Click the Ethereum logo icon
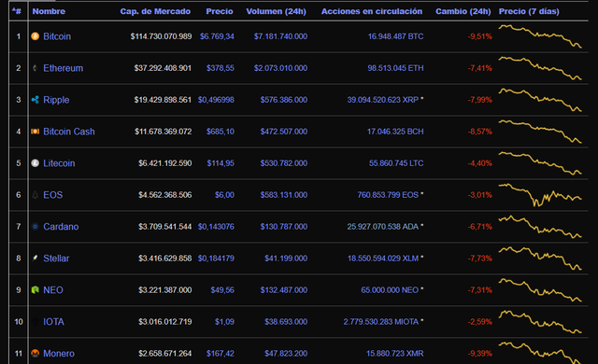The width and height of the screenshot is (598, 364). point(36,68)
